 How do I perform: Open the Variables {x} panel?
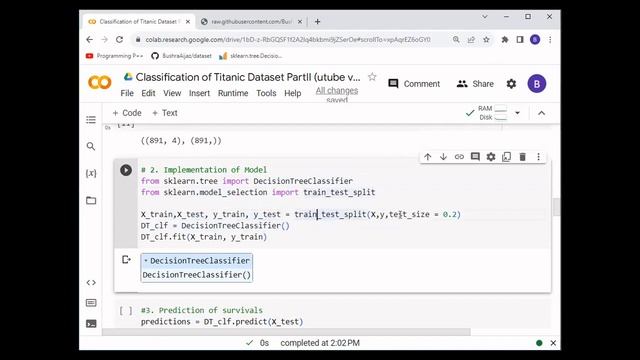tap(91, 173)
